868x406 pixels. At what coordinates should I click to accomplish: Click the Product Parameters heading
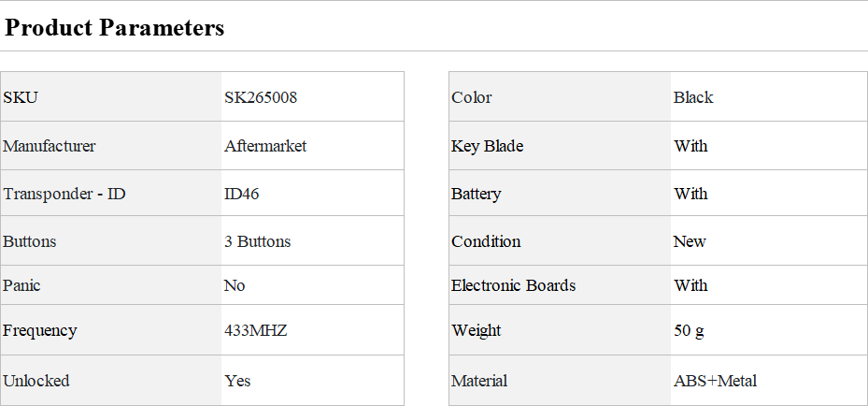click(x=115, y=28)
